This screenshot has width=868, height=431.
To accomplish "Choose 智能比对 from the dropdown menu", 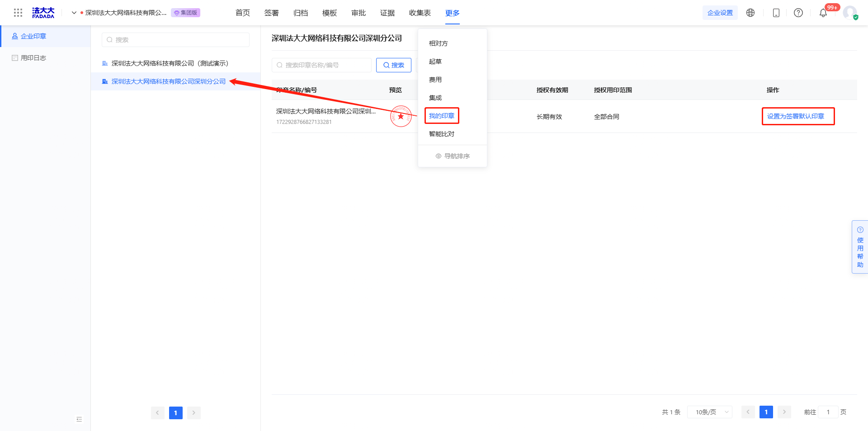I will coord(453,134).
